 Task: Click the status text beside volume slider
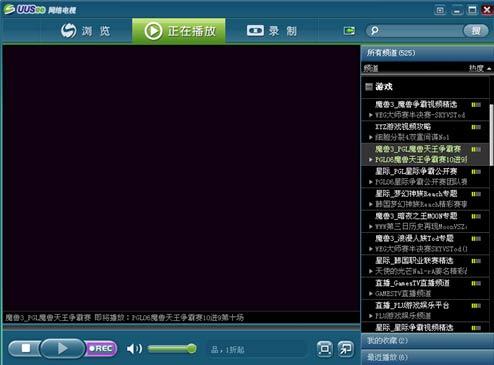[x=227, y=350]
